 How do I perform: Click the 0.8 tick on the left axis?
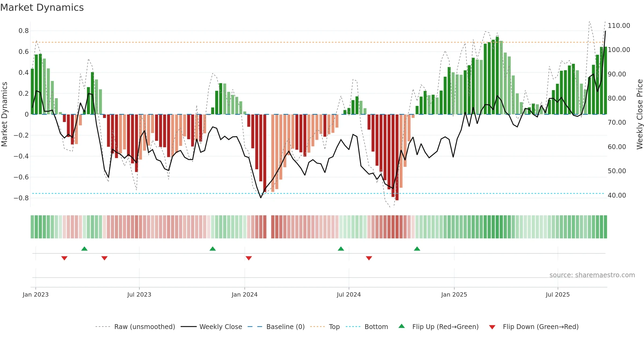(x=24, y=31)
